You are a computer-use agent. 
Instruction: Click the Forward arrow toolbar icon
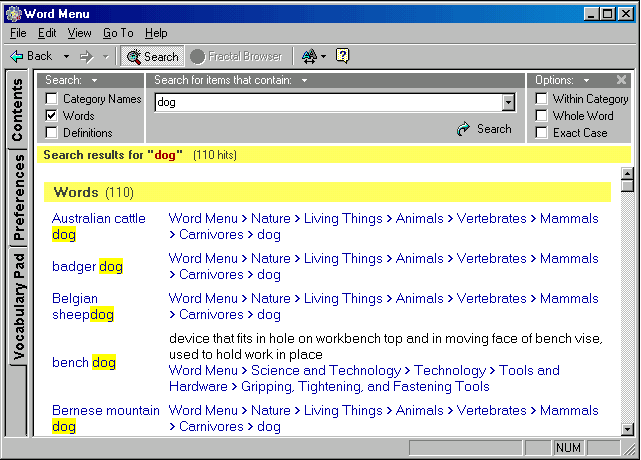[x=87, y=56]
